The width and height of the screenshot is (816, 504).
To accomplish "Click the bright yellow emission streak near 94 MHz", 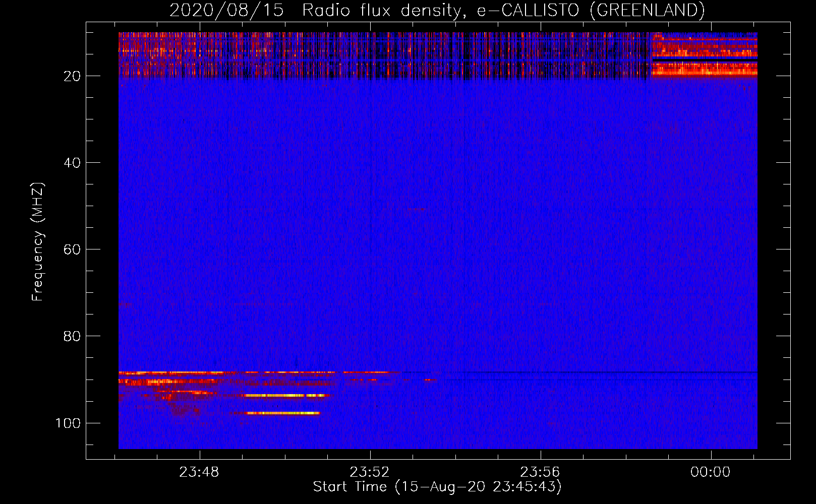I will click(286, 396).
